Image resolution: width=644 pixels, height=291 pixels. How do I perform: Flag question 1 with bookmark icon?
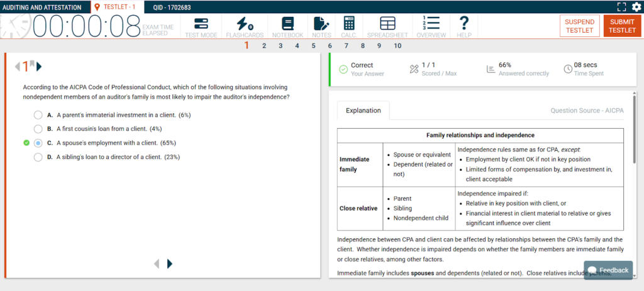coord(32,63)
